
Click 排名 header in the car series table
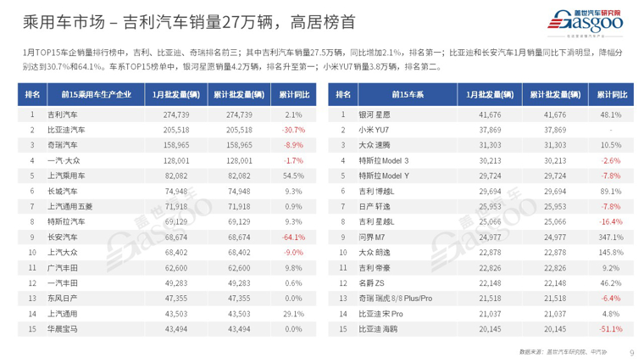tap(343, 94)
